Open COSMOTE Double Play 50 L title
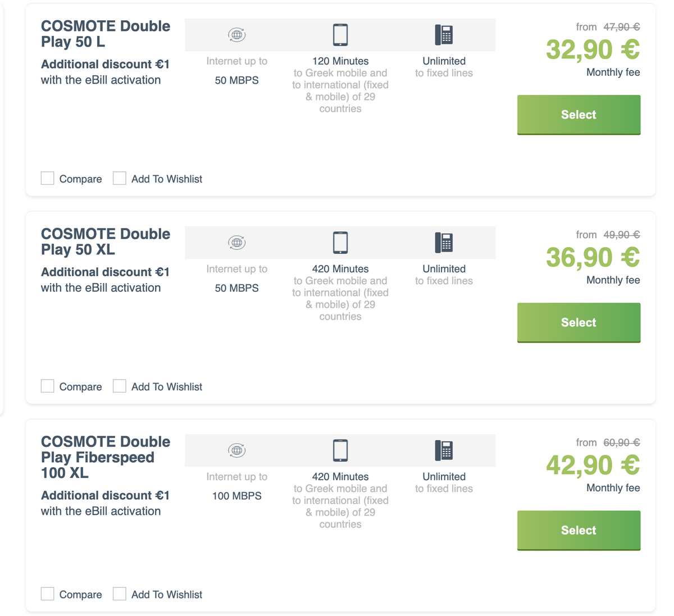This screenshot has height=616, width=674. click(x=106, y=34)
